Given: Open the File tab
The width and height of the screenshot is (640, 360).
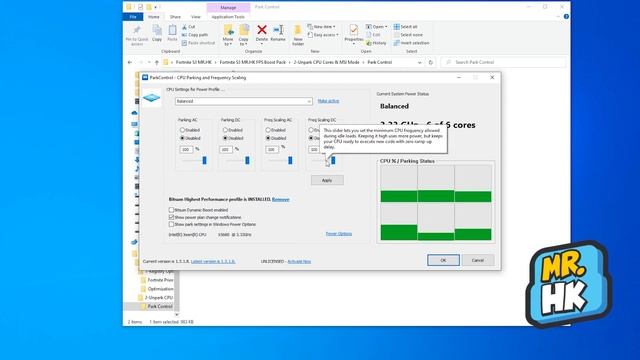Looking at the screenshot, I should [x=133, y=17].
